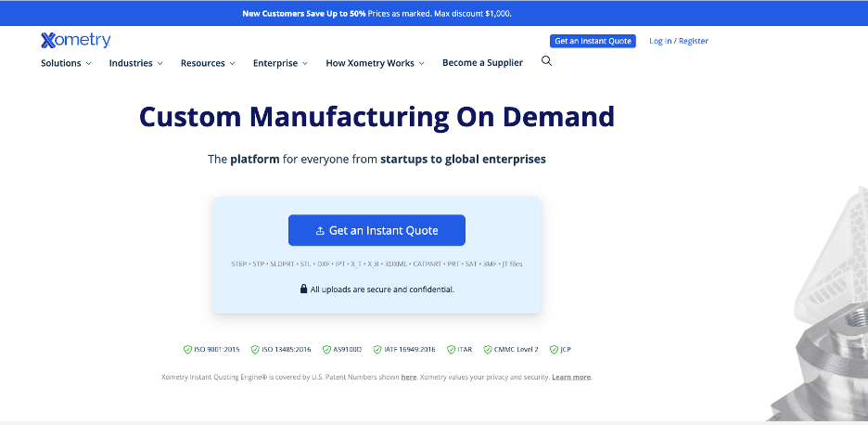Click the ISO 9001:2015 label
This screenshot has height=425, width=868.
pyautogui.click(x=216, y=350)
